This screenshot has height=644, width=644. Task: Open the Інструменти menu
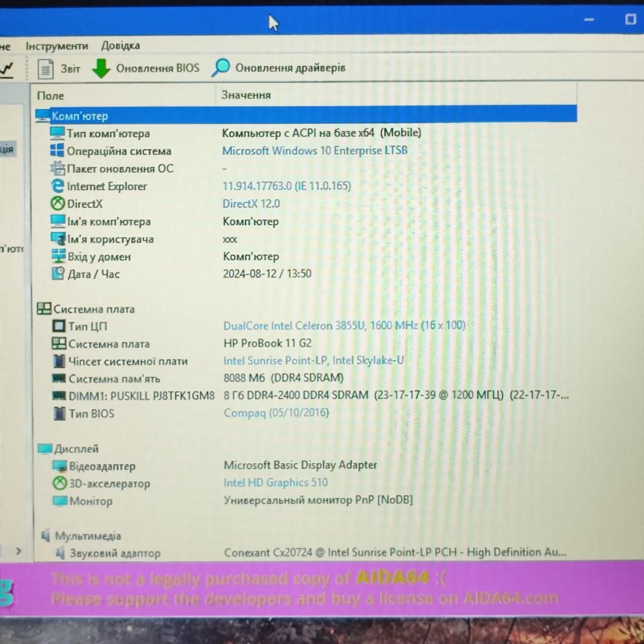pos(57,46)
